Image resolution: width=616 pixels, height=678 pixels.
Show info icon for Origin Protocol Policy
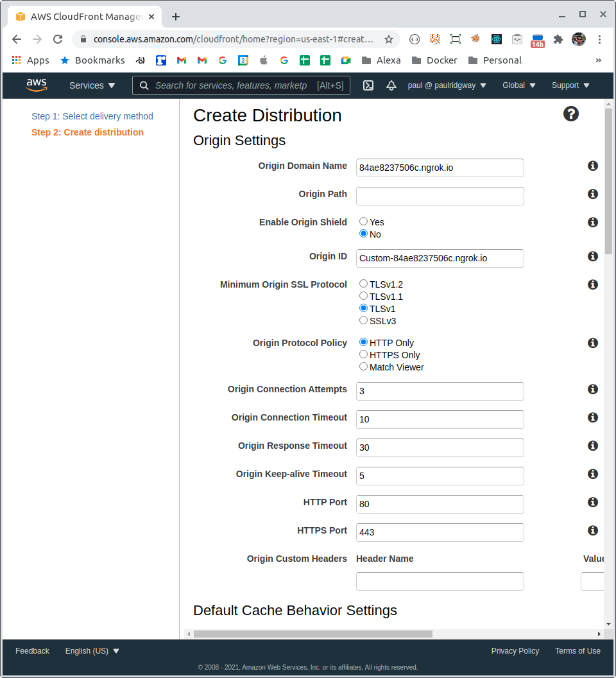[593, 343]
